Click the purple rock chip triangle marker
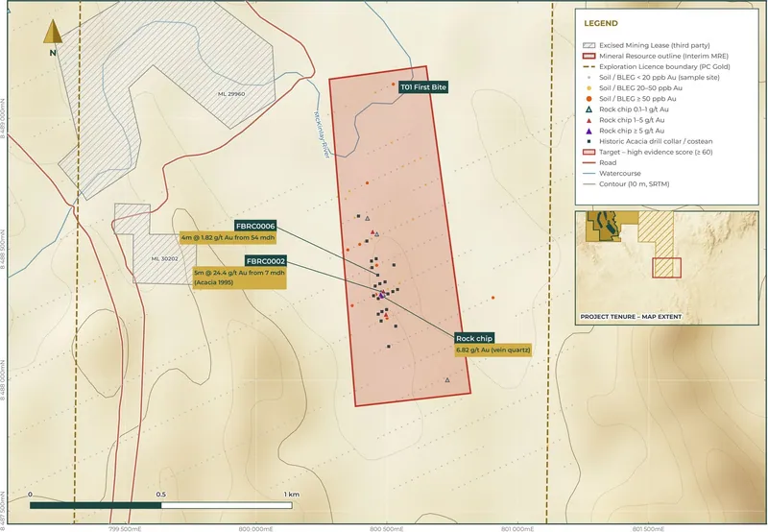This screenshot has width=768, height=532. 381,295
